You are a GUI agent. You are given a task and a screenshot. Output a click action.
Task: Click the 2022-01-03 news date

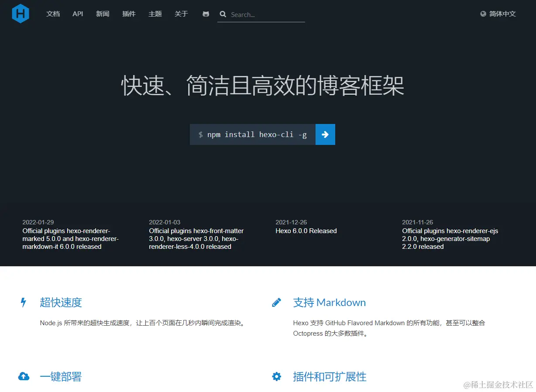[165, 222]
